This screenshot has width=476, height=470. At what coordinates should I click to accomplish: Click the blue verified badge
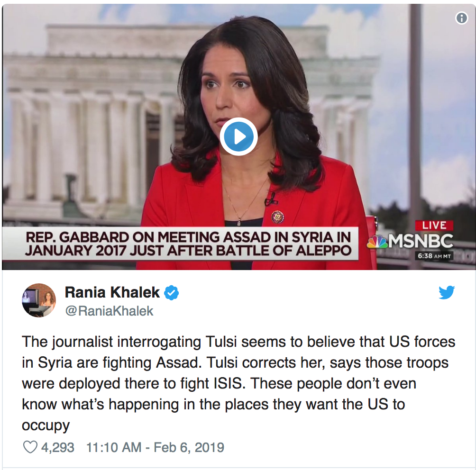(x=172, y=293)
